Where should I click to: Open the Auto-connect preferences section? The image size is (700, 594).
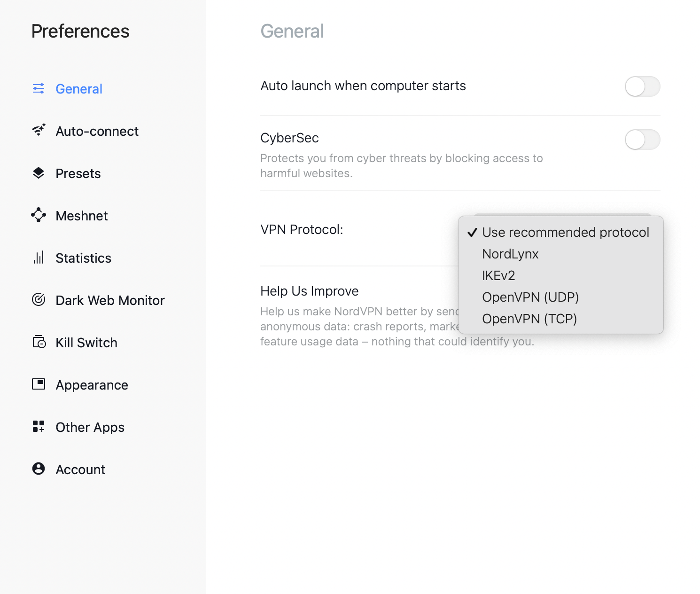click(x=97, y=131)
